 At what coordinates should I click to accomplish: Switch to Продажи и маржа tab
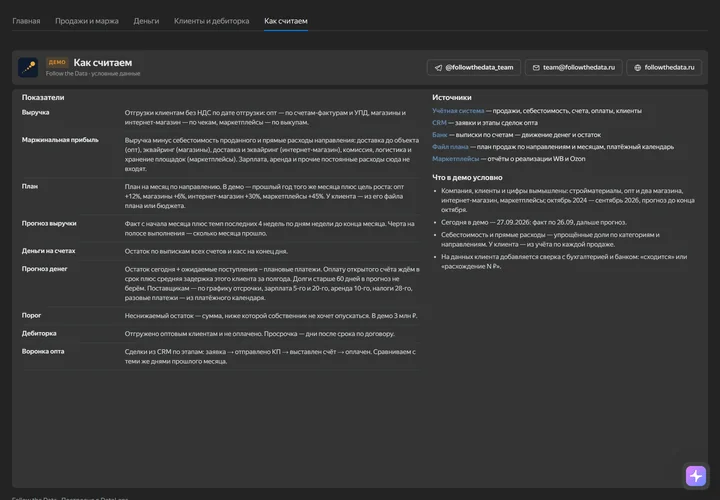tap(87, 21)
